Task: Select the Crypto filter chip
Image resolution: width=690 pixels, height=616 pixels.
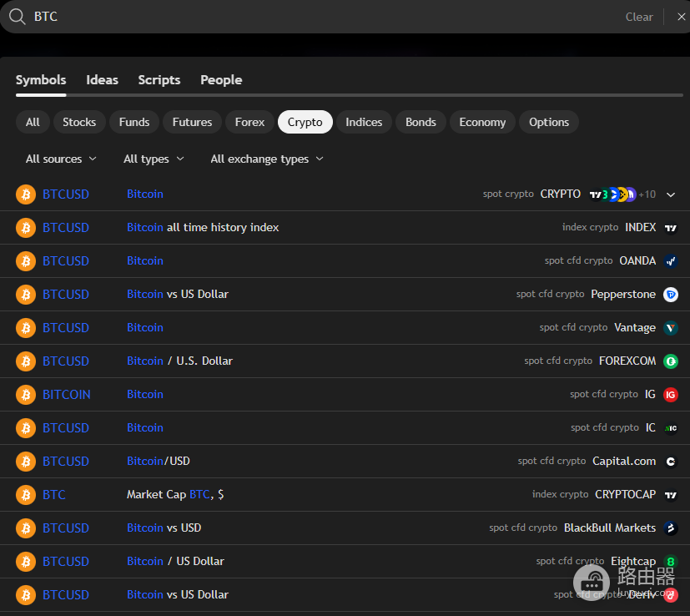Action: point(305,122)
